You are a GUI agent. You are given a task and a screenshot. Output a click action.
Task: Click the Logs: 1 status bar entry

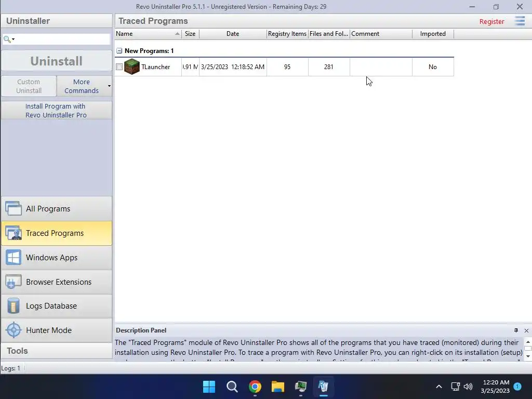10,368
